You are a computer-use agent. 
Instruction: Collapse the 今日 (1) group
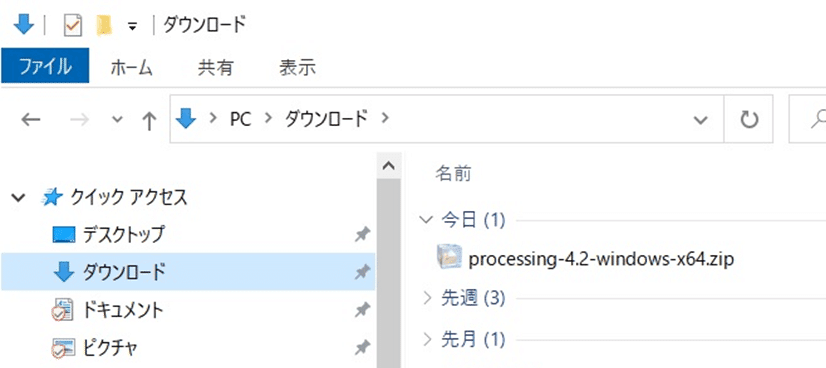pyautogui.click(x=427, y=220)
